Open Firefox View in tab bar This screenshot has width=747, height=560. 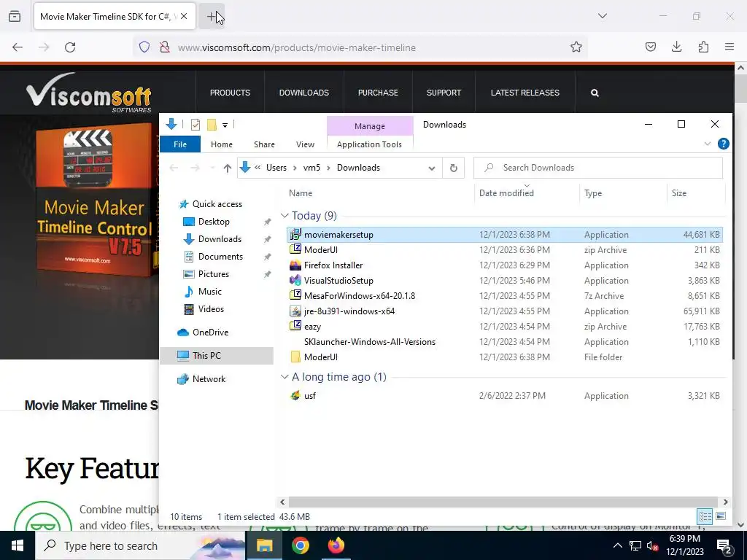[x=15, y=17]
